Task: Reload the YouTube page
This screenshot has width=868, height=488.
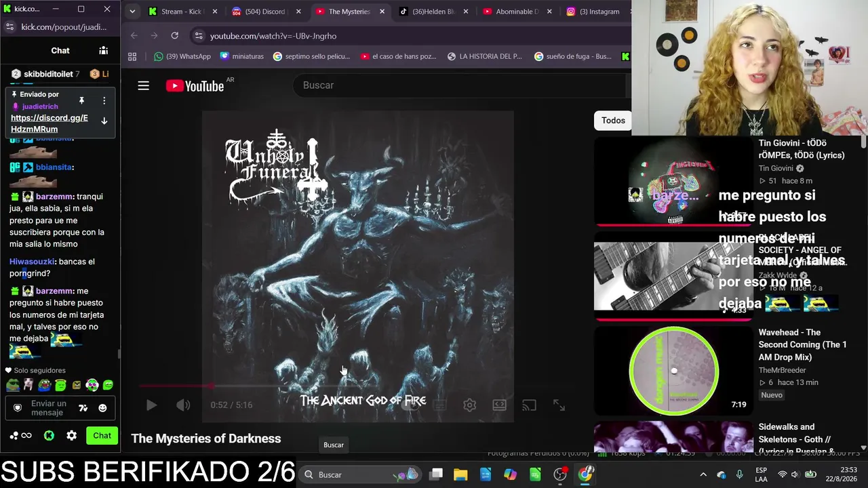Action: [x=174, y=35]
